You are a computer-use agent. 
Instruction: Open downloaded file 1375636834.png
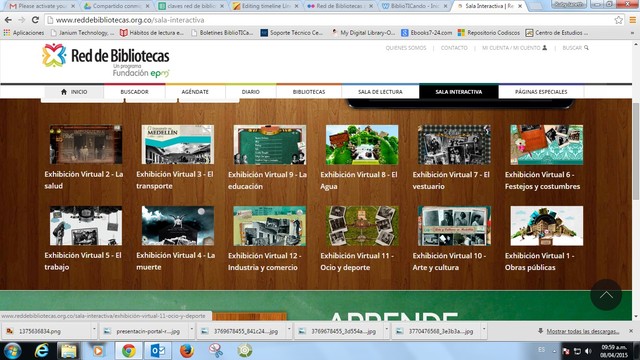(46, 331)
